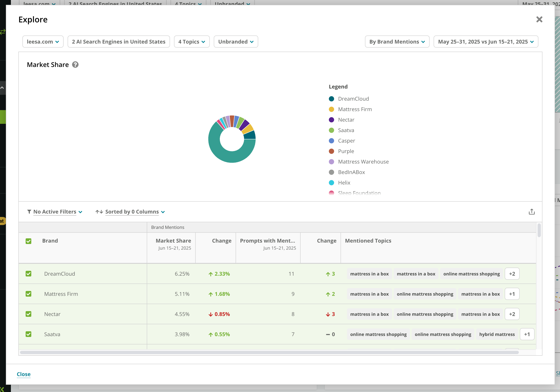Click online mattress shopping tag in Nectar row

point(425,314)
